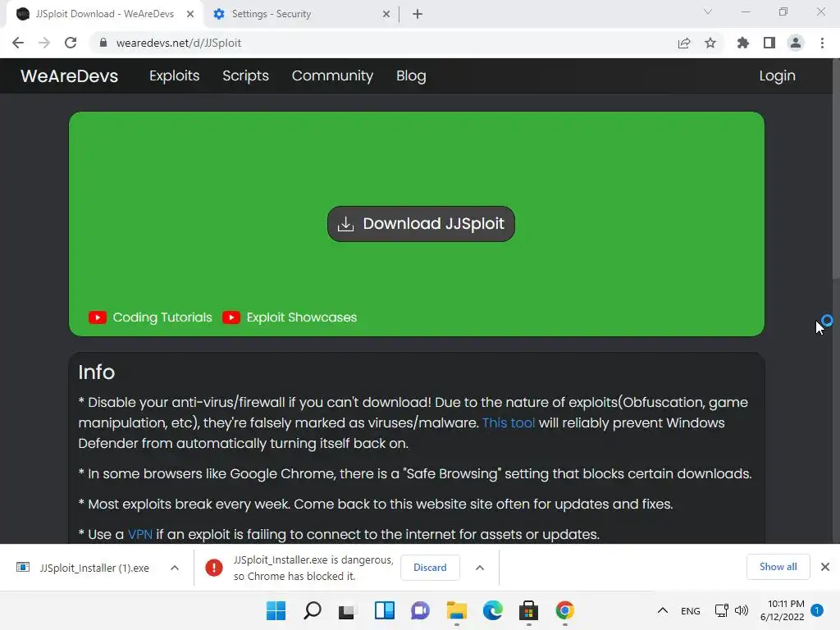Open Chat app on taskbar
840x630 pixels.
pyautogui.click(x=420, y=610)
